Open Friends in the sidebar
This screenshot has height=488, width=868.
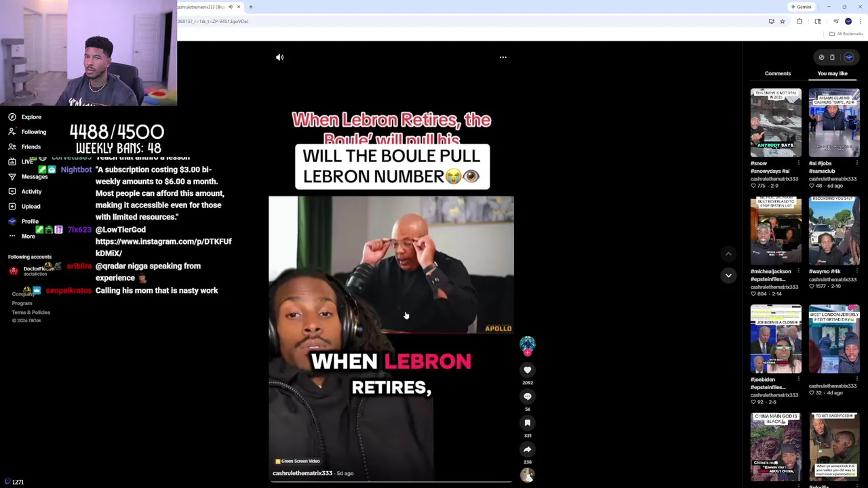coord(24,146)
